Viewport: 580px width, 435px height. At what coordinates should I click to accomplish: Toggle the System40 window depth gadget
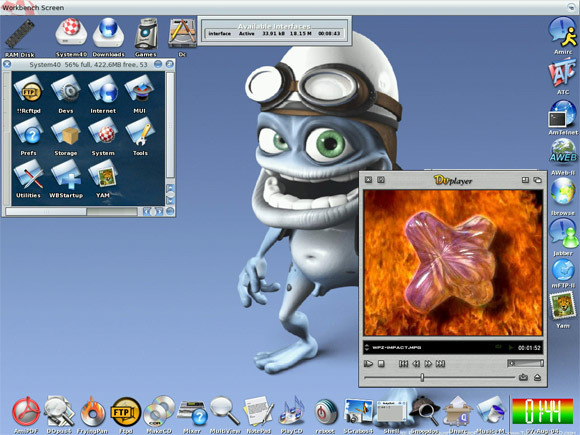169,64
